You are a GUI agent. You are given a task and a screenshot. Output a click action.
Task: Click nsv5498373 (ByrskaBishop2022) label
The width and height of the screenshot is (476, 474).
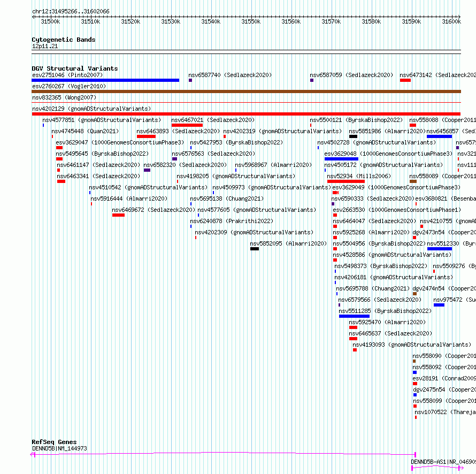(381, 266)
